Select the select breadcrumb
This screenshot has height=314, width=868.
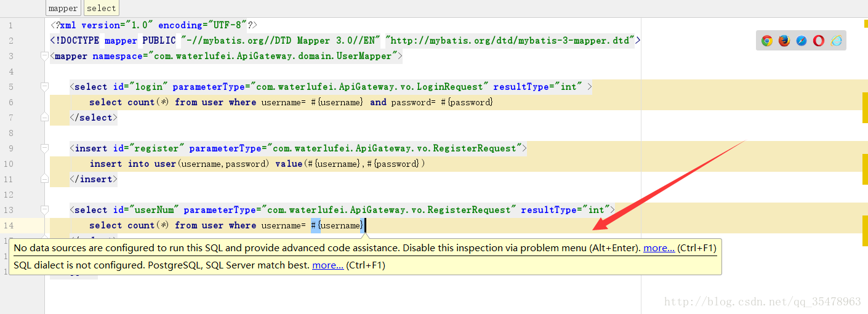tap(102, 8)
